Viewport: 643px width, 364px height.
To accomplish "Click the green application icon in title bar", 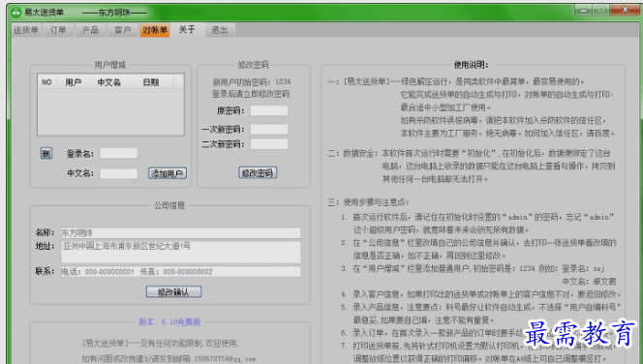I will pos(15,13).
